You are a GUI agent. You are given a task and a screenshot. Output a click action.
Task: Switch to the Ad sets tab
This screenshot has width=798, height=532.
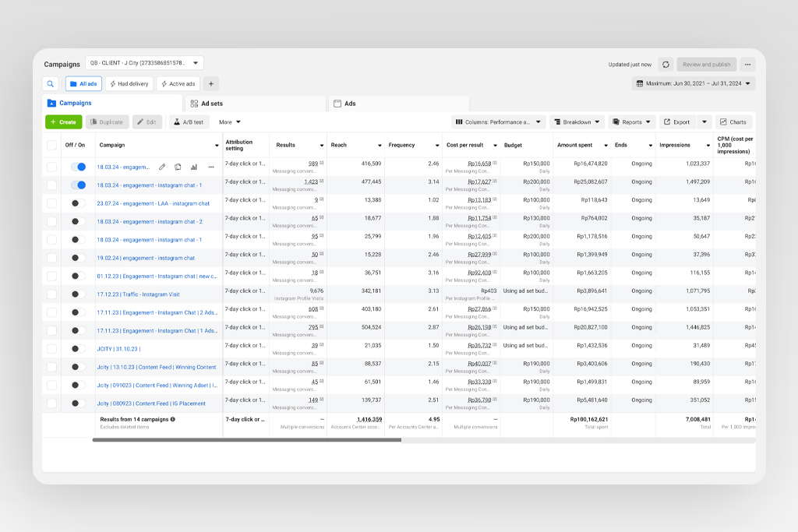(x=211, y=104)
